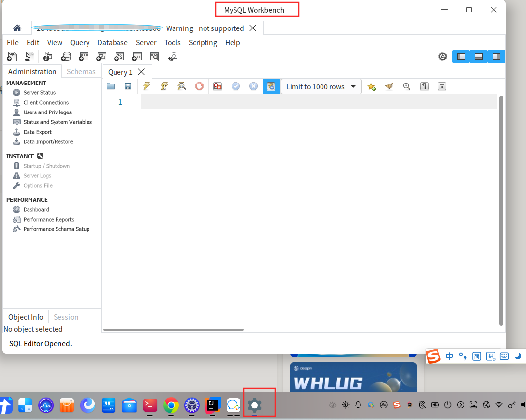The height and width of the screenshot is (420, 526).
Task: Open Workbench preferences gear icon
Action: tap(443, 56)
